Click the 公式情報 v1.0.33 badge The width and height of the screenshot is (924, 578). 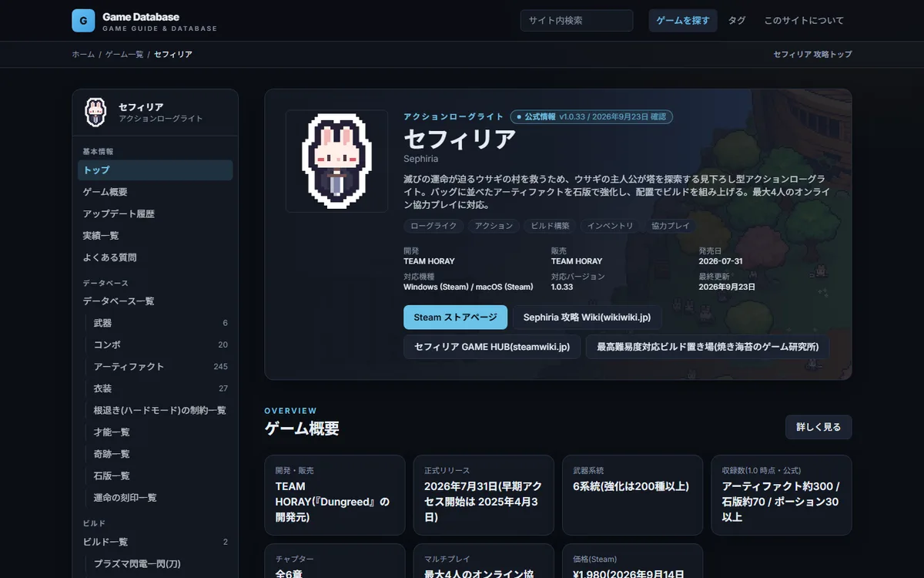592,116
